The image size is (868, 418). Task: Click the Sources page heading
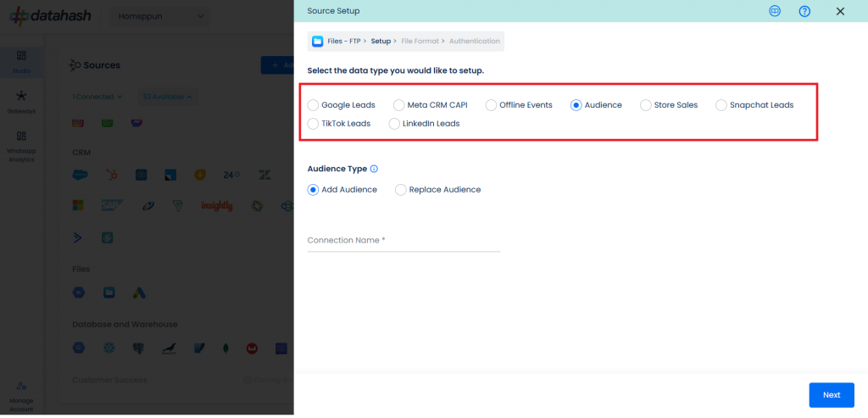tap(102, 65)
